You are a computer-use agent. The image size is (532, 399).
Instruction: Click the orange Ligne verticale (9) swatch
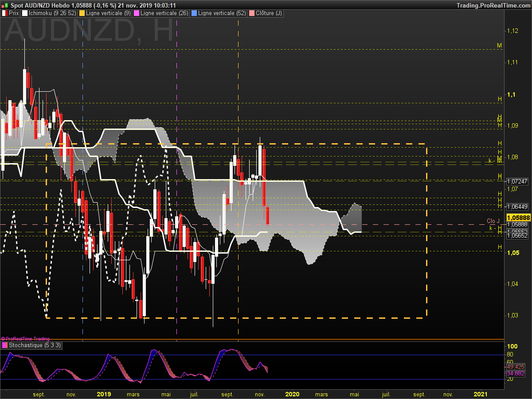(82, 13)
